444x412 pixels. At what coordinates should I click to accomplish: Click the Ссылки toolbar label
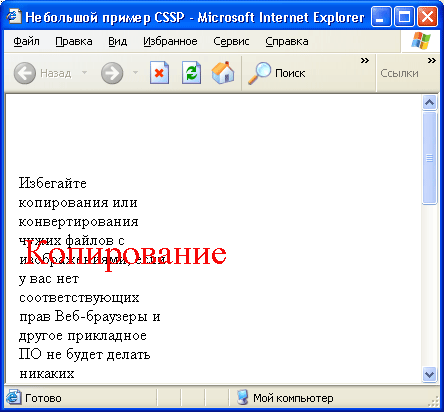coord(399,73)
